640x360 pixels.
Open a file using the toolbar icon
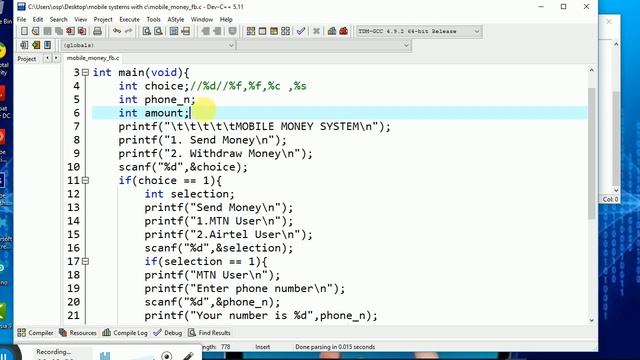click(x=36, y=31)
